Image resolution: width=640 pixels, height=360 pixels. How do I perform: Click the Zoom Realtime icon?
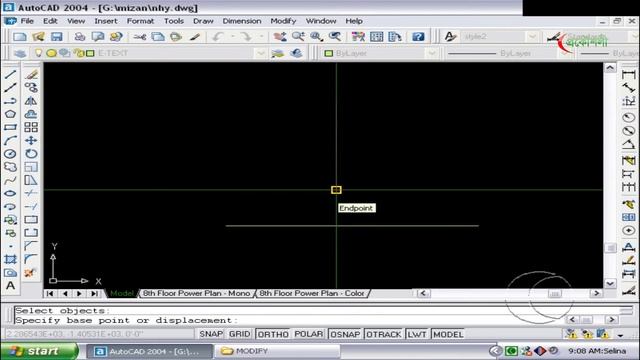(298, 37)
